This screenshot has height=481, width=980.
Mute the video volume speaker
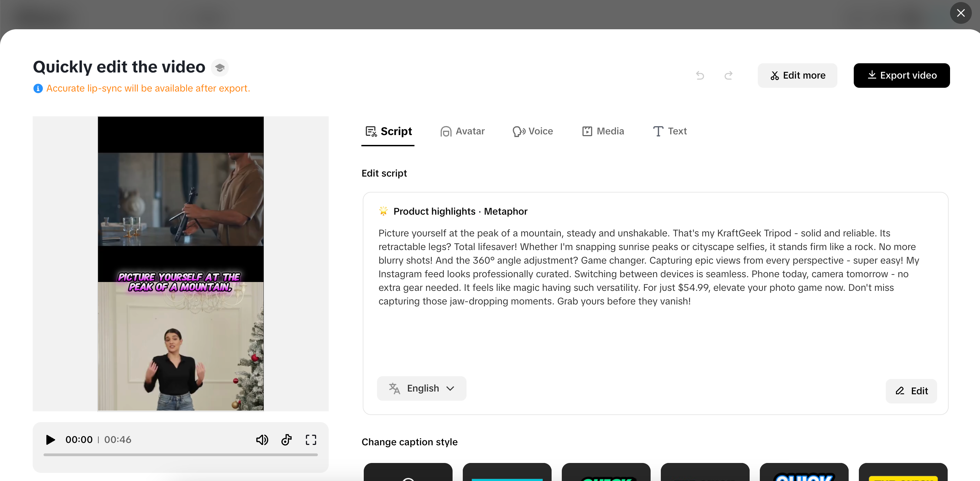tap(262, 439)
